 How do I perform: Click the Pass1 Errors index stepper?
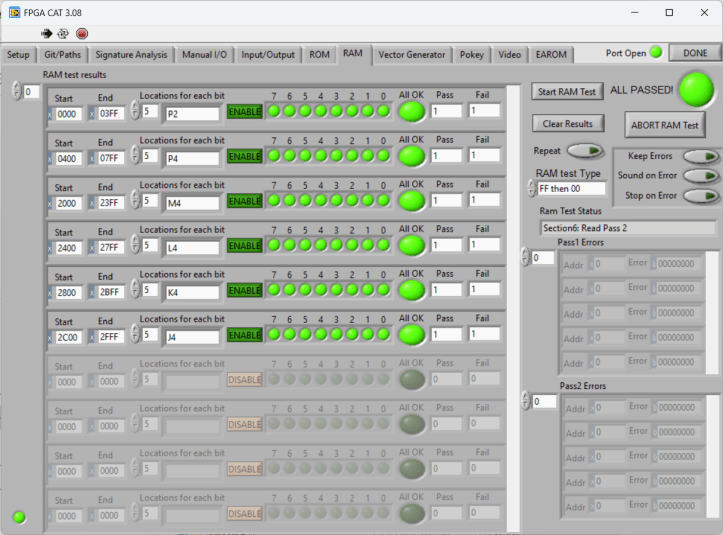525,258
